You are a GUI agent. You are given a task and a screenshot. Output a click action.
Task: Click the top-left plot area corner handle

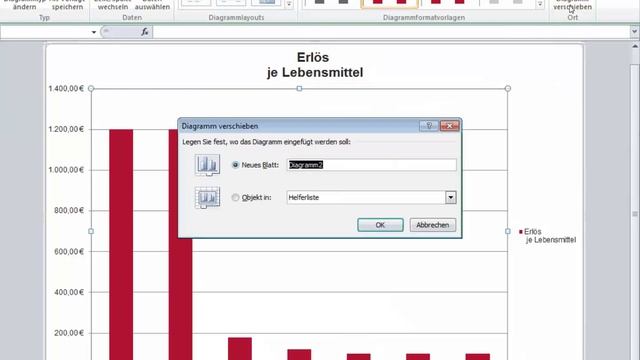[91, 89]
